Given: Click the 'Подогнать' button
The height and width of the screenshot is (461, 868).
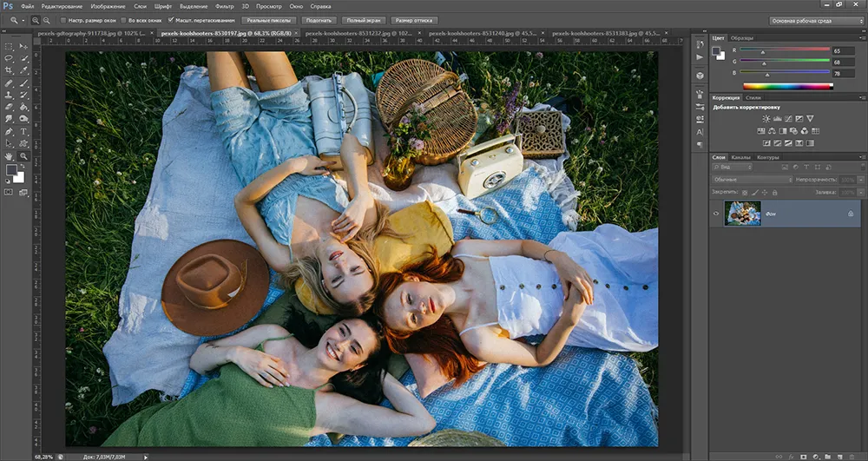Looking at the screenshot, I should (x=319, y=21).
